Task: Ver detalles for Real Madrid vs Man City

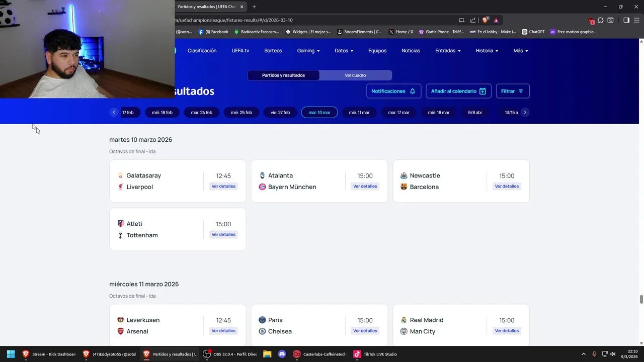Action: pos(507,331)
